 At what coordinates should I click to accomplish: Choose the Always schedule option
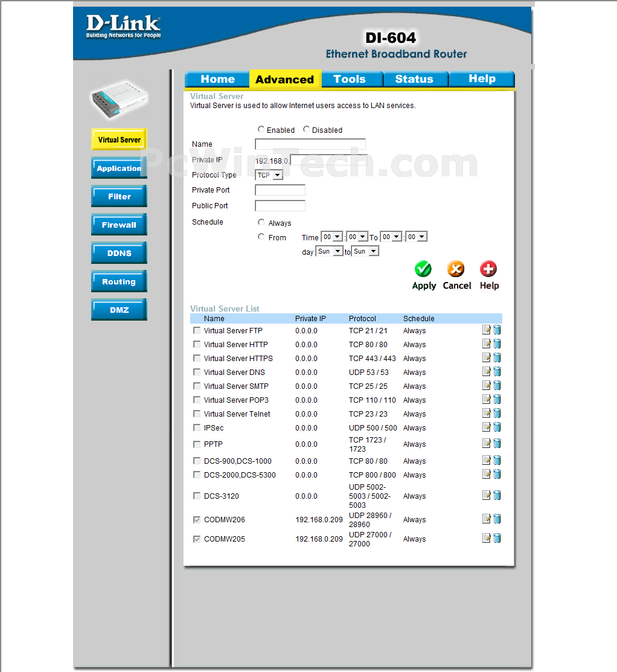[x=261, y=222]
